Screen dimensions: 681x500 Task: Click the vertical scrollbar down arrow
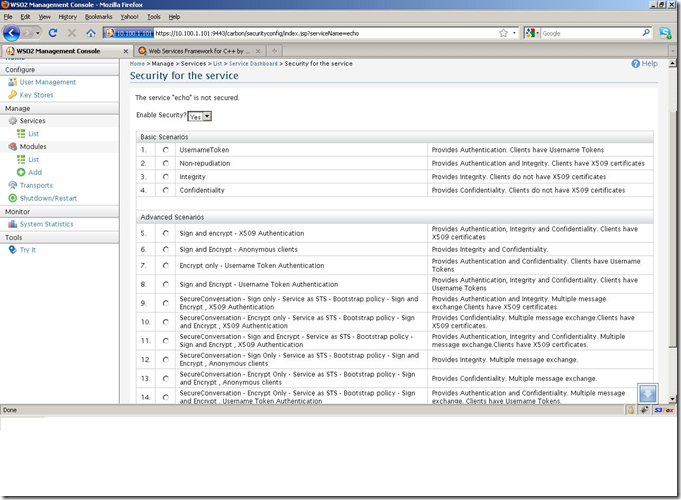672,399
